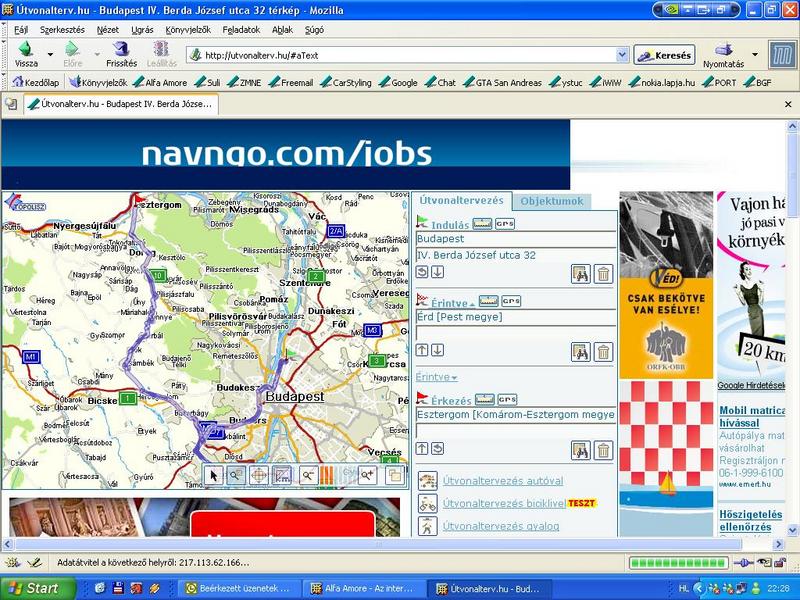Click the Start button

37,588
